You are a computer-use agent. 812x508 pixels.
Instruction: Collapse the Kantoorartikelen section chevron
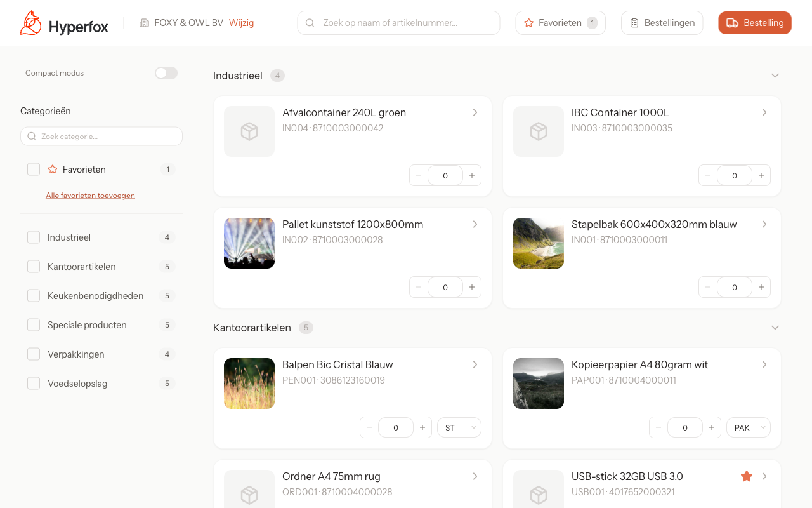(775, 328)
